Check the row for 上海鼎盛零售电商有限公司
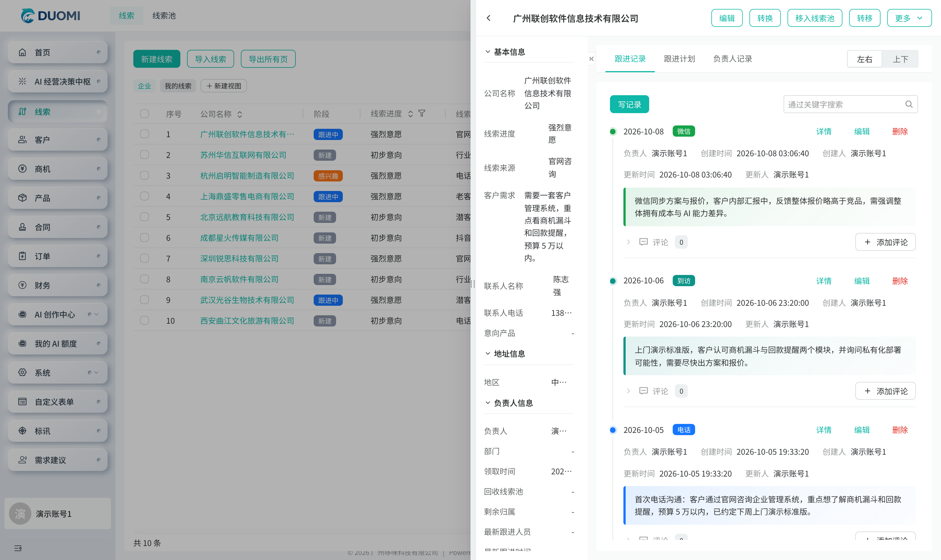The image size is (941, 560). tap(145, 196)
